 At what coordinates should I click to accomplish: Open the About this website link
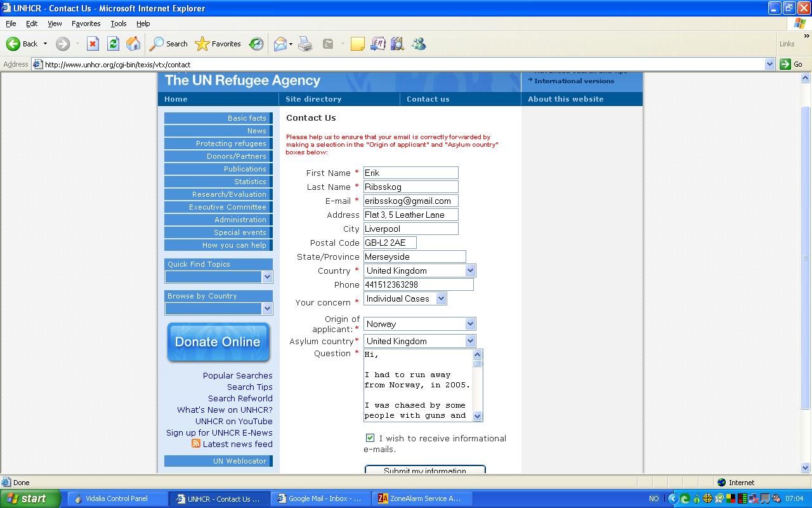tap(566, 99)
